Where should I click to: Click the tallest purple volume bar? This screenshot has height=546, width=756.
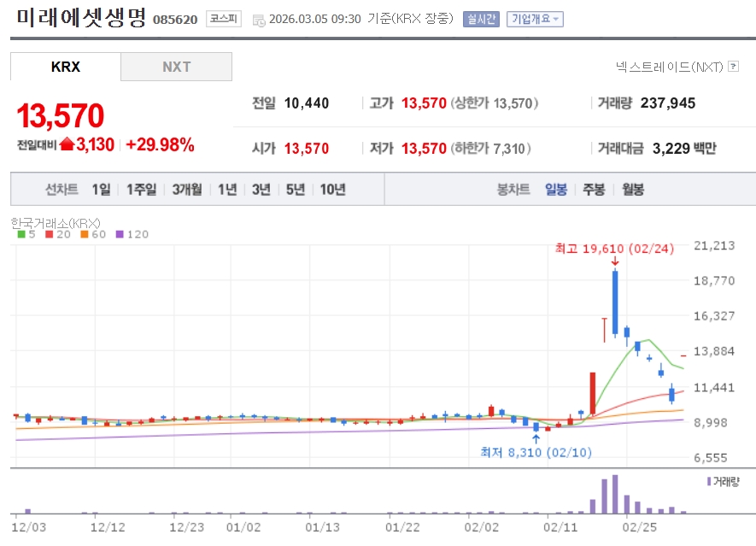(615, 495)
